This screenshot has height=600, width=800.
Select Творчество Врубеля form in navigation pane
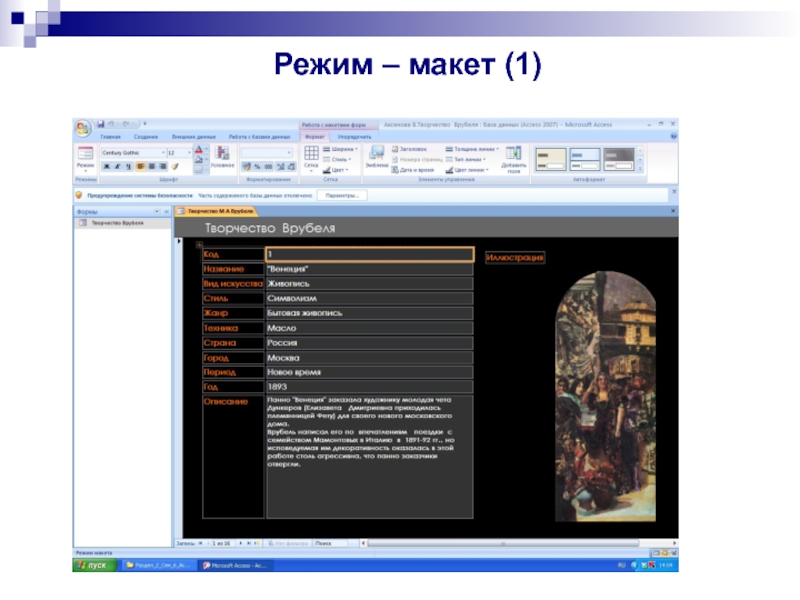116,223
